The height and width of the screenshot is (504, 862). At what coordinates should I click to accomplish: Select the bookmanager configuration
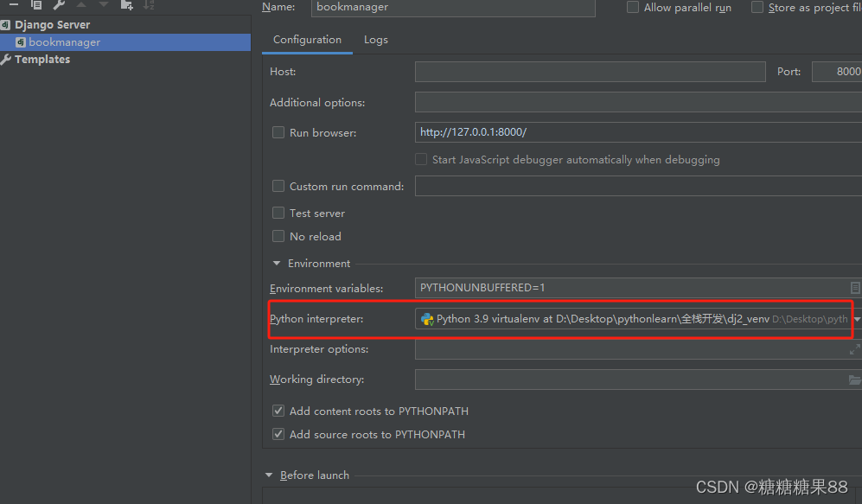[x=125, y=42]
